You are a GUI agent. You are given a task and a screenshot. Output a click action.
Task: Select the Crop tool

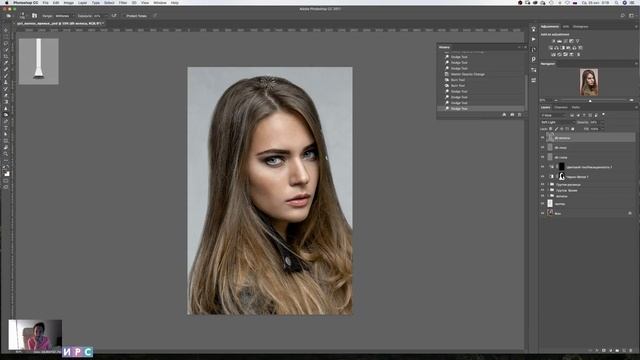(x=6, y=56)
